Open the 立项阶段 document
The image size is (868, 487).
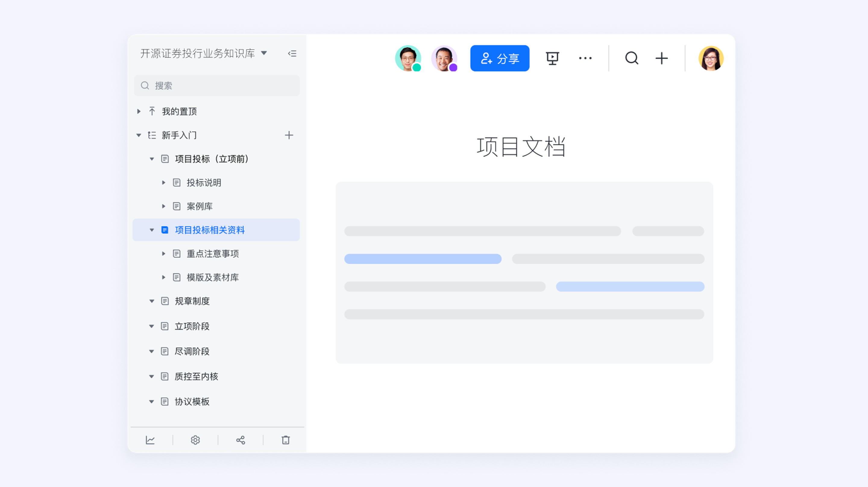click(x=192, y=326)
